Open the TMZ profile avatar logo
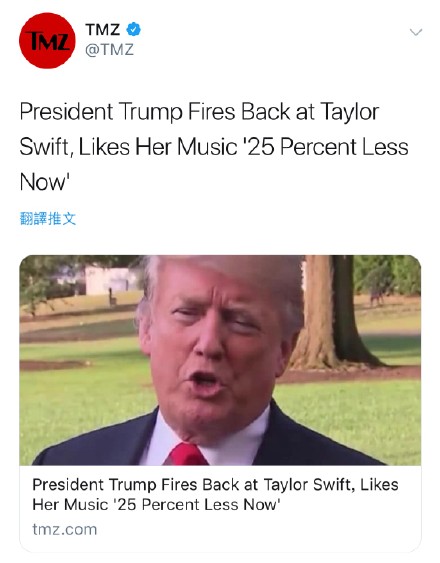 [47, 40]
